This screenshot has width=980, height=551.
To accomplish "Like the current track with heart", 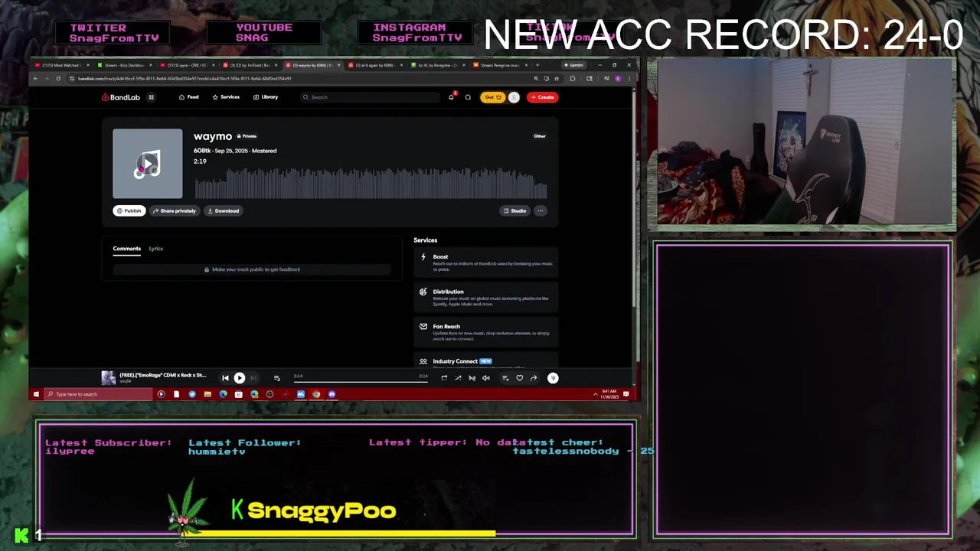I will [x=519, y=378].
